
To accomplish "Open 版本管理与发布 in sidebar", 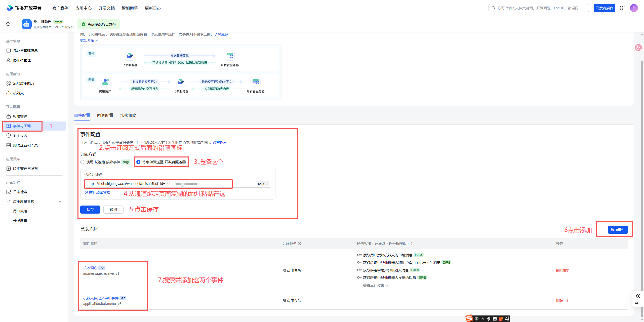I will [x=25, y=169].
